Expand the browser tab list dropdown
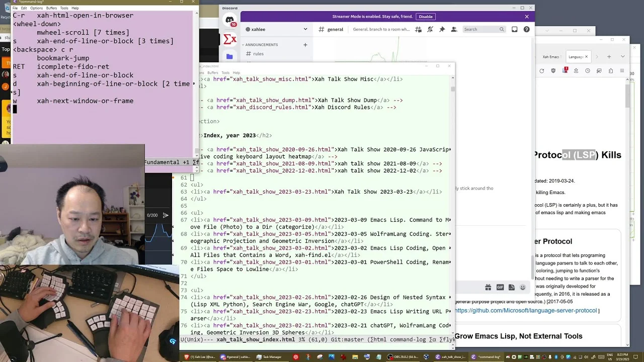The width and height of the screenshot is (644, 362). 623,56
